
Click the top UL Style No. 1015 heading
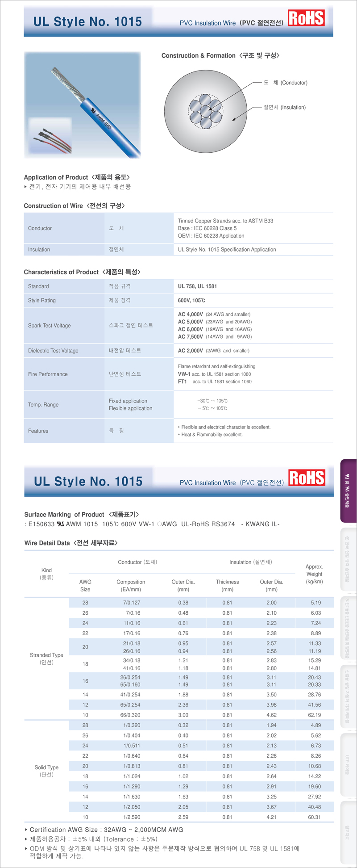(x=87, y=21)
